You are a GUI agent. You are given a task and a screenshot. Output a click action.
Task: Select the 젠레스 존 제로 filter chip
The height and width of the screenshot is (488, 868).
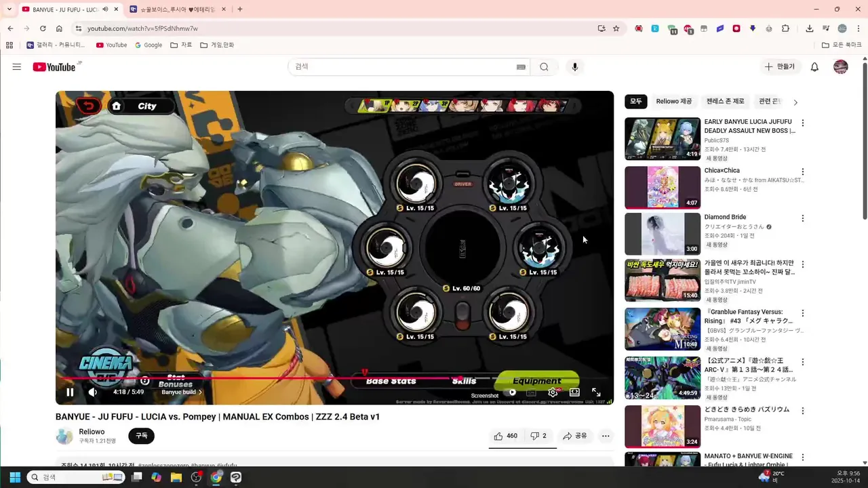(725, 101)
